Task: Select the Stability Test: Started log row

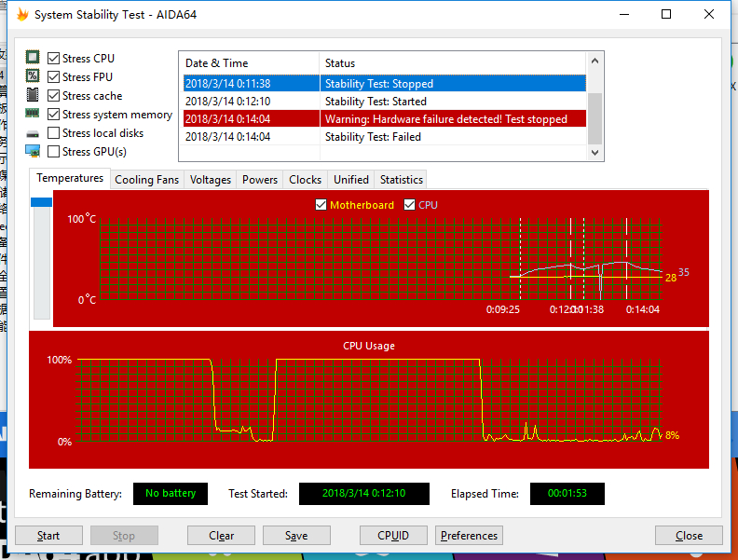Action: click(385, 102)
